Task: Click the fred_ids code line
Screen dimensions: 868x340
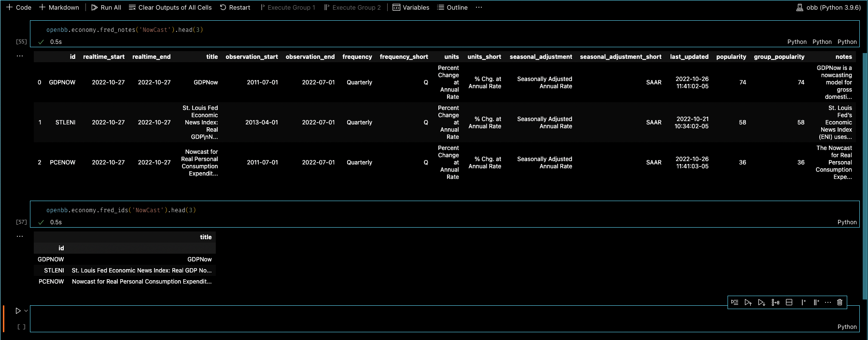Action: [121, 210]
